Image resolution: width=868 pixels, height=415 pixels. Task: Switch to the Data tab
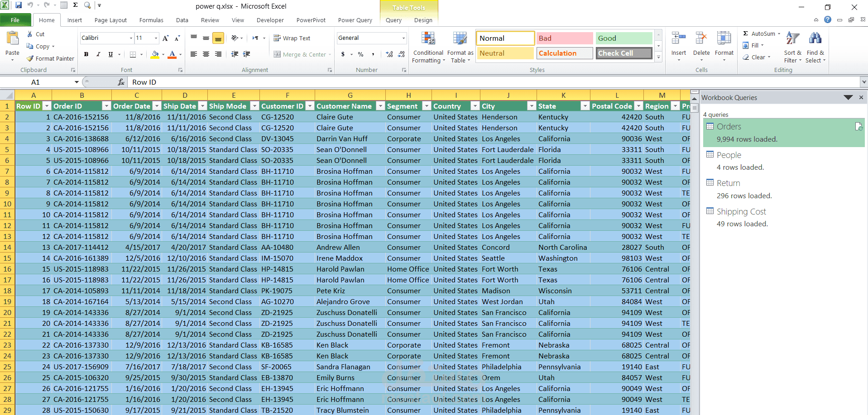[182, 20]
